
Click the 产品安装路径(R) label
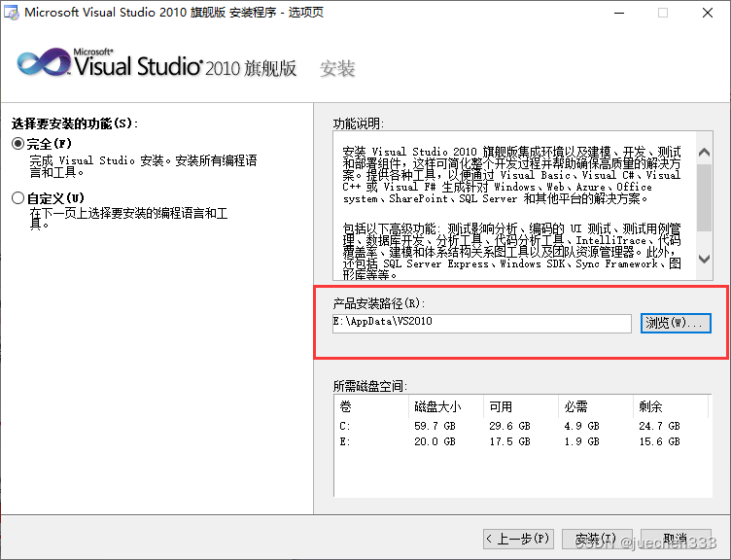pyautogui.click(x=378, y=303)
